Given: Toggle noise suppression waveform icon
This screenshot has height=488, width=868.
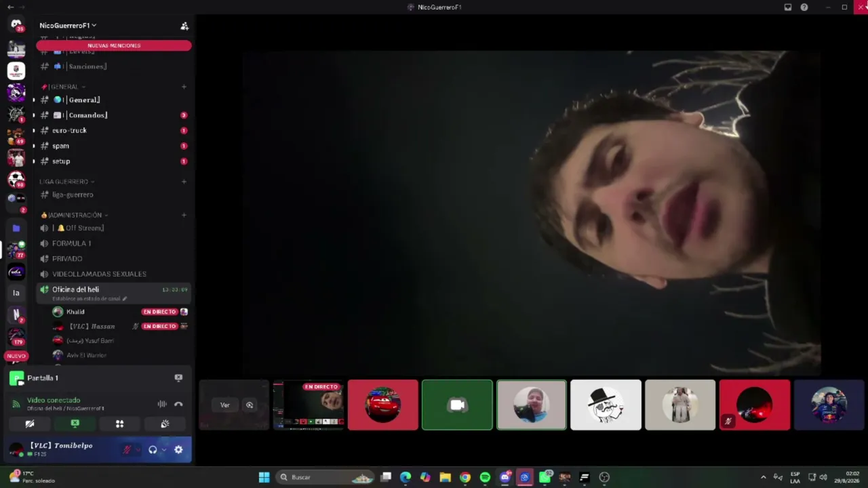Looking at the screenshot, I should [162, 404].
